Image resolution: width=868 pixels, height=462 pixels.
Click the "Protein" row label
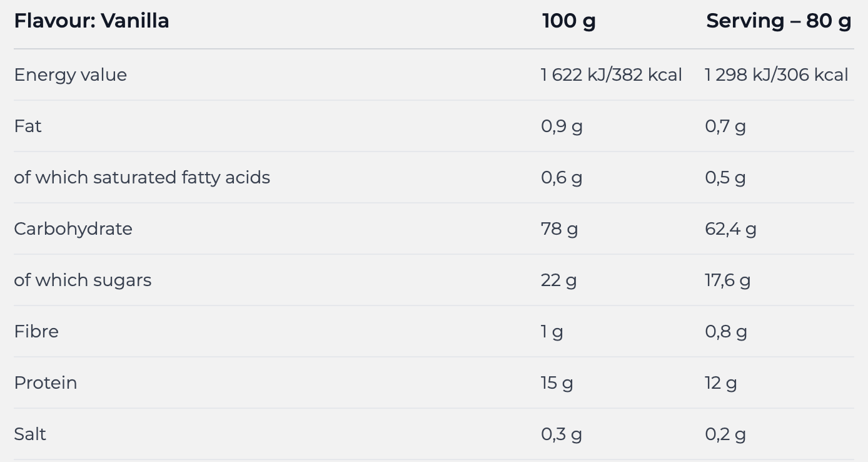point(46,382)
